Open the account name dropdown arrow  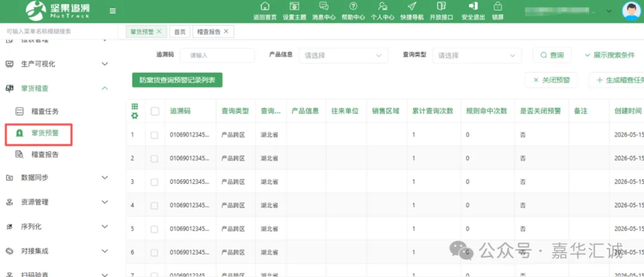[609, 11]
